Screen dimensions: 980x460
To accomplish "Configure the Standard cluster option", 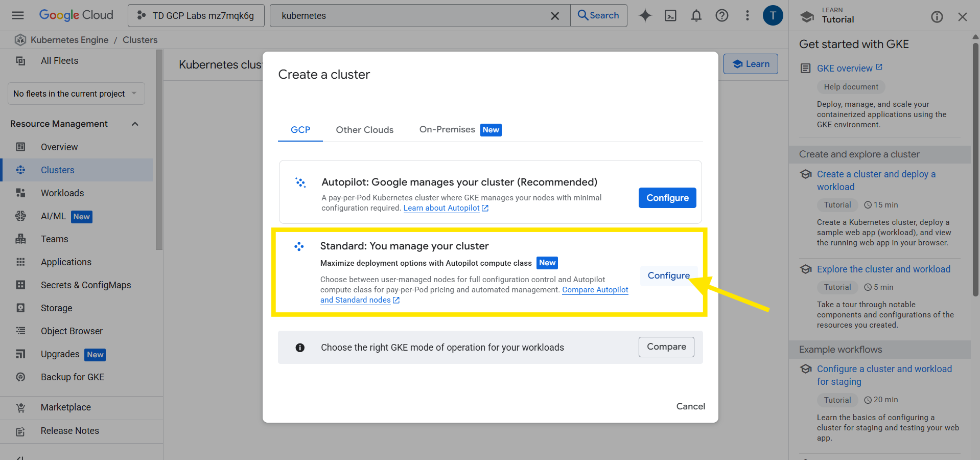I will click(x=668, y=275).
